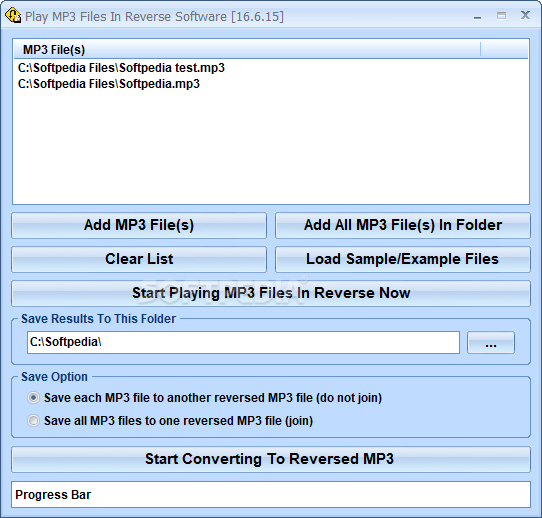Click the save folder path field C:\Softpedia\
Viewport: 542px width, 518px height.
243,342
